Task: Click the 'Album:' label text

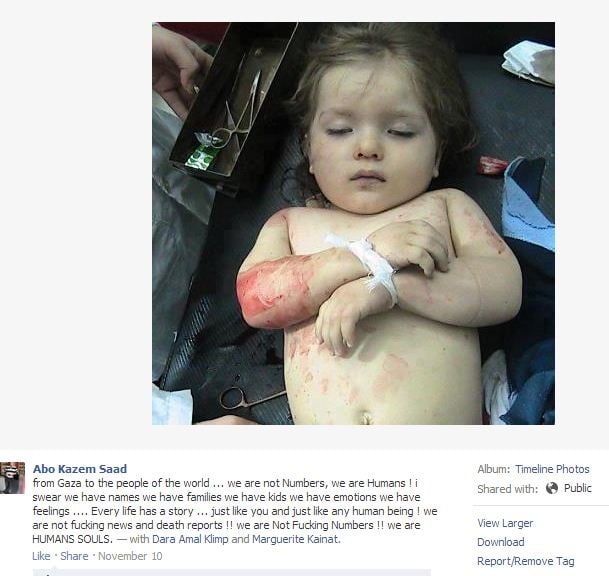Action: coord(494,469)
